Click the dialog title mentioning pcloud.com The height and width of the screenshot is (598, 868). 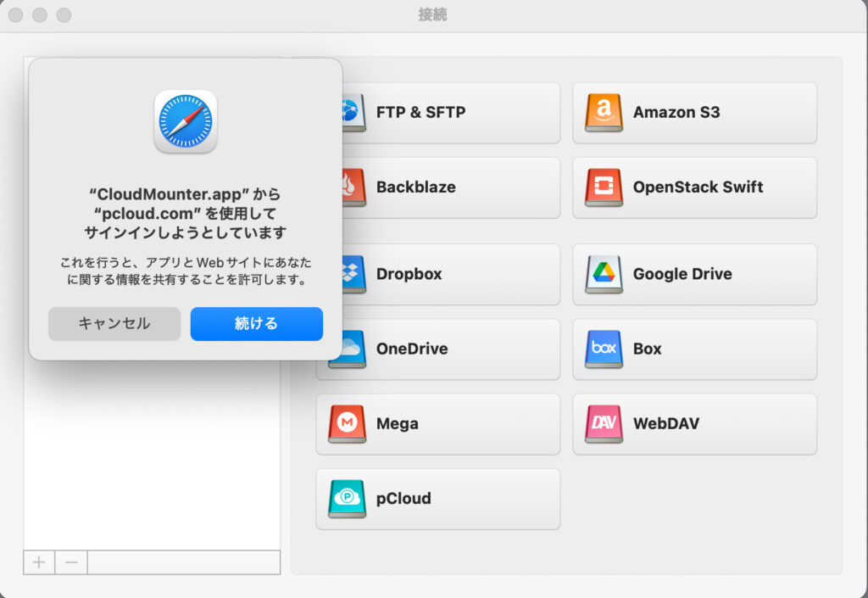[x=186, y=213]
